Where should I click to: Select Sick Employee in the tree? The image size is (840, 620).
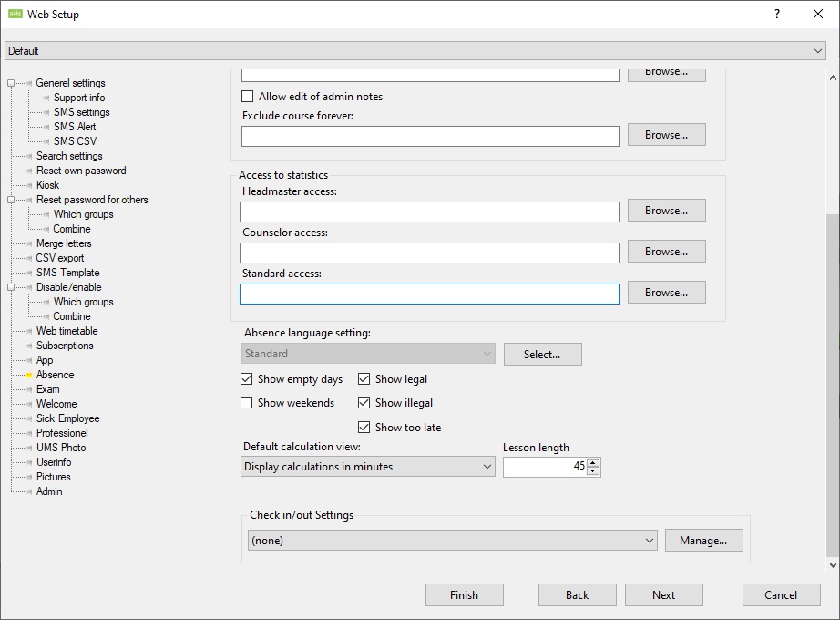[67, 418]
